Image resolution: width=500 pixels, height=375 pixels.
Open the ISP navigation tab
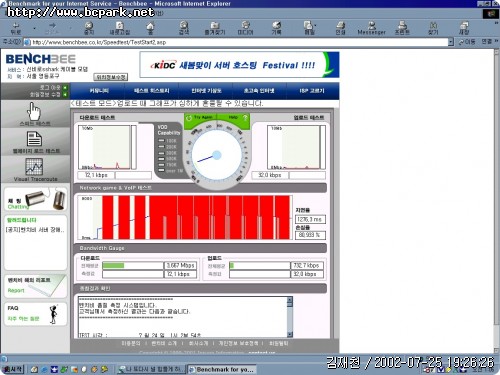pos(312,91)
